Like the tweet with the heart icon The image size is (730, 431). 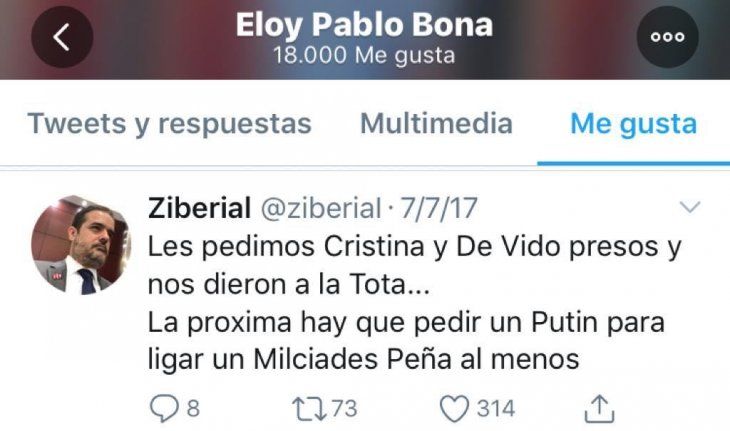[x=454, y=408]
